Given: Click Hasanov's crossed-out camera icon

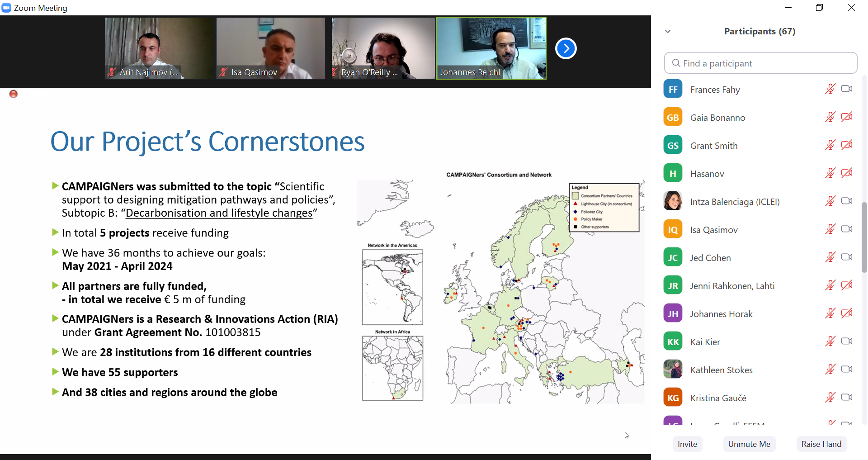Looking at the screenshot, I should click(847, 173).
